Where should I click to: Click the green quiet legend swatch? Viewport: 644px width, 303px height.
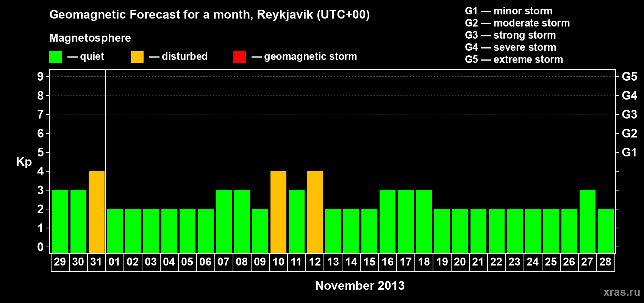(x=55, y=57)
